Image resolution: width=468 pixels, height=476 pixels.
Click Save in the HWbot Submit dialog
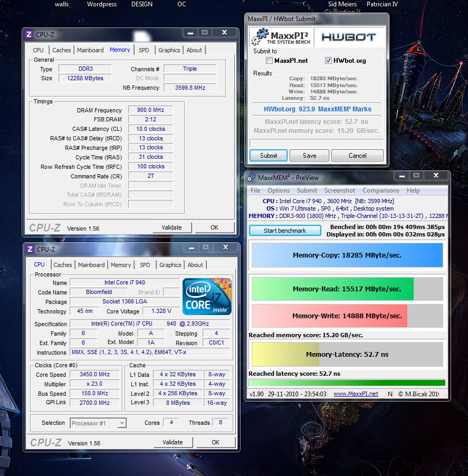(309, 156)
